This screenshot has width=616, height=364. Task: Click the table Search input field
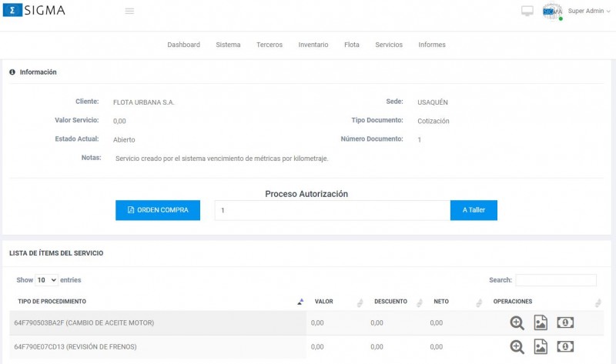556,280
